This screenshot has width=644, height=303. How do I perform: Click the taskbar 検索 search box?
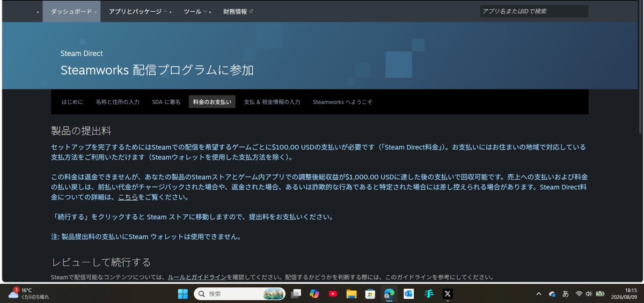pos(239,294)
